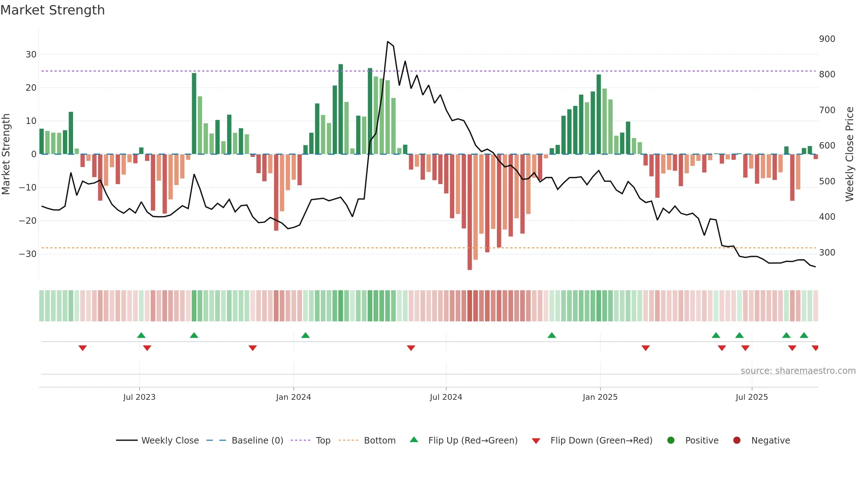Viewport: 868px width, 488px height.
Task: Toggle the Positive legend entry
Action: 693,440
